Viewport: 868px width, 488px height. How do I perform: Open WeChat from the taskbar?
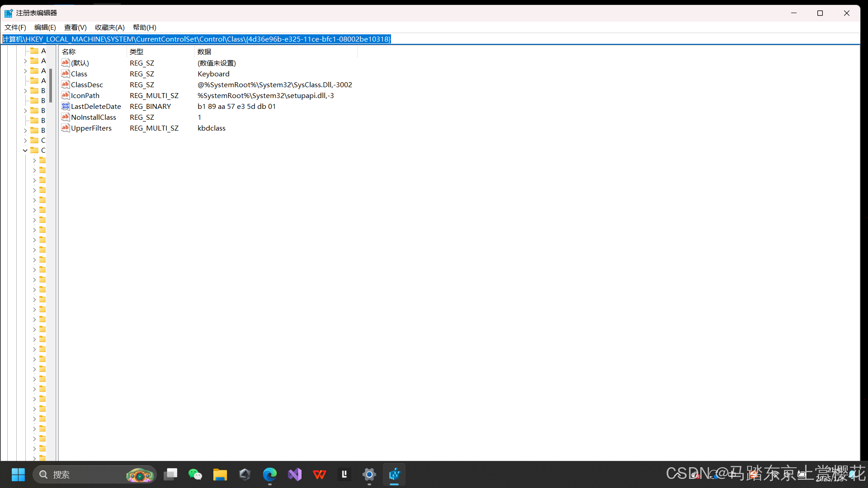tap(195, 474)
